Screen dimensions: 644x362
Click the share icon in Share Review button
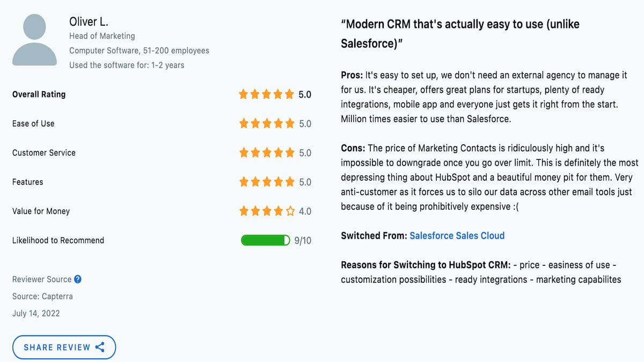[x=100, y=347]
